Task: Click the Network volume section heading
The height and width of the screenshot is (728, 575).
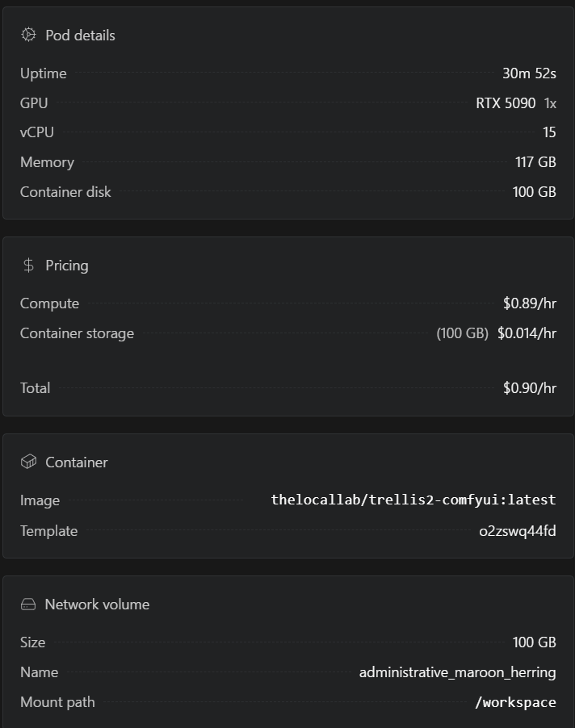Action: [97, 604]
